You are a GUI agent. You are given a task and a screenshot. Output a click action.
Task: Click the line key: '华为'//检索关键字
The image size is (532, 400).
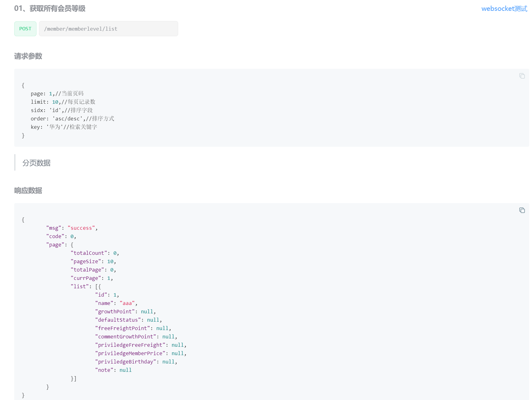(x=64, y=127)
